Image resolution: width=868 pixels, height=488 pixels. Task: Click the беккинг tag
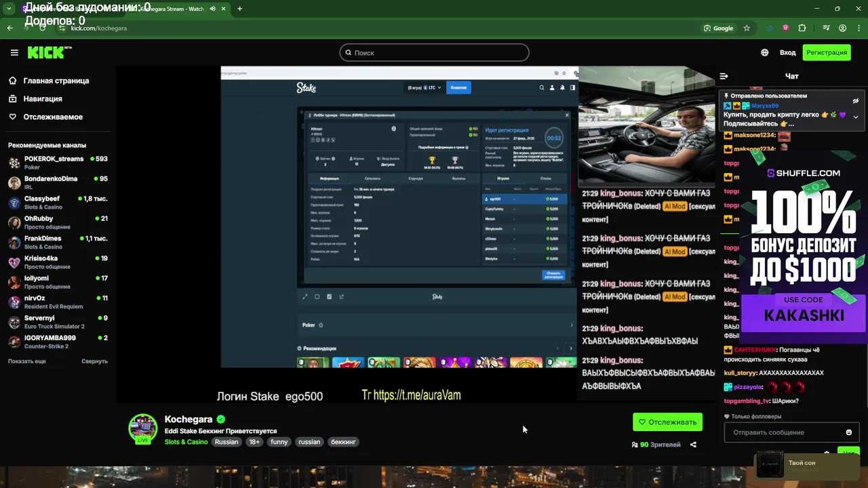(343, 442)
